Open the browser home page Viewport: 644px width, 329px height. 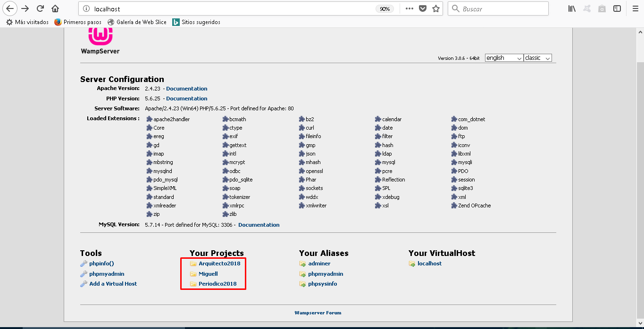click(x=55, y=8)
